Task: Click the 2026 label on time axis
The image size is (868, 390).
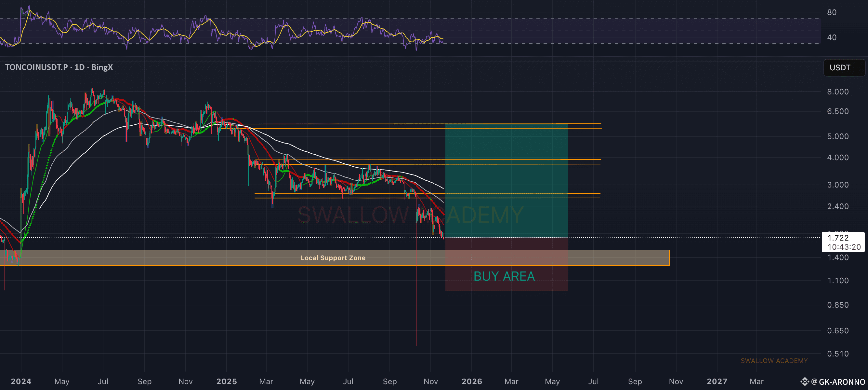Action: [x=471, y=381]
